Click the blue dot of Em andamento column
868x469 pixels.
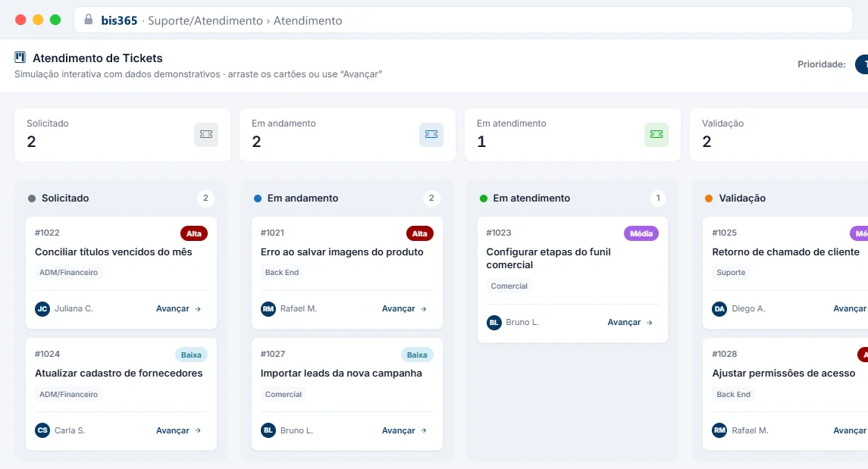click(258, 199)
